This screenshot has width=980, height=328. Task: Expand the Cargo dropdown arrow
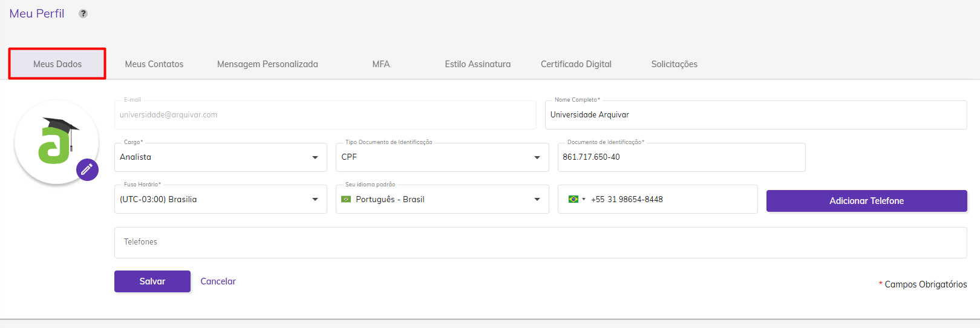click(x=315, y=157)
